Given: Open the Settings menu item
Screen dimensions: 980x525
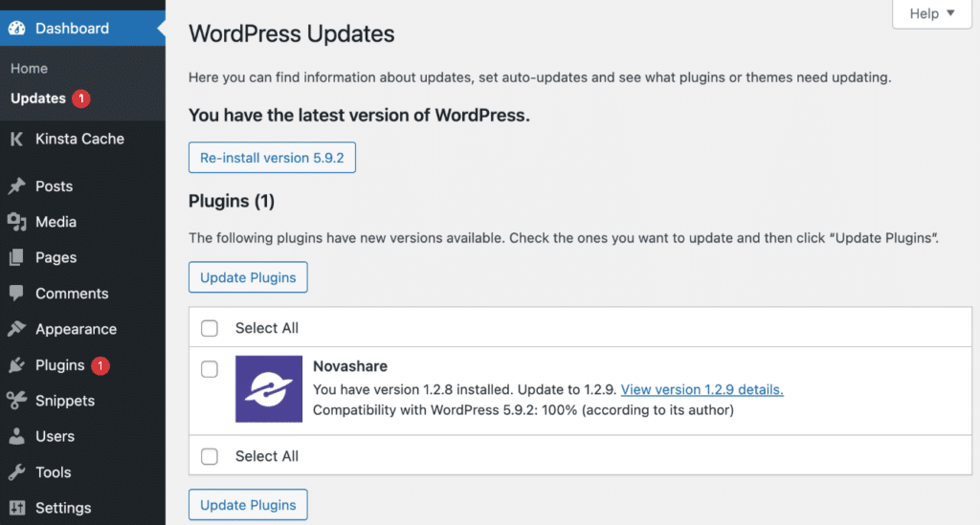Looking at the screenshot, I should 82,508.
